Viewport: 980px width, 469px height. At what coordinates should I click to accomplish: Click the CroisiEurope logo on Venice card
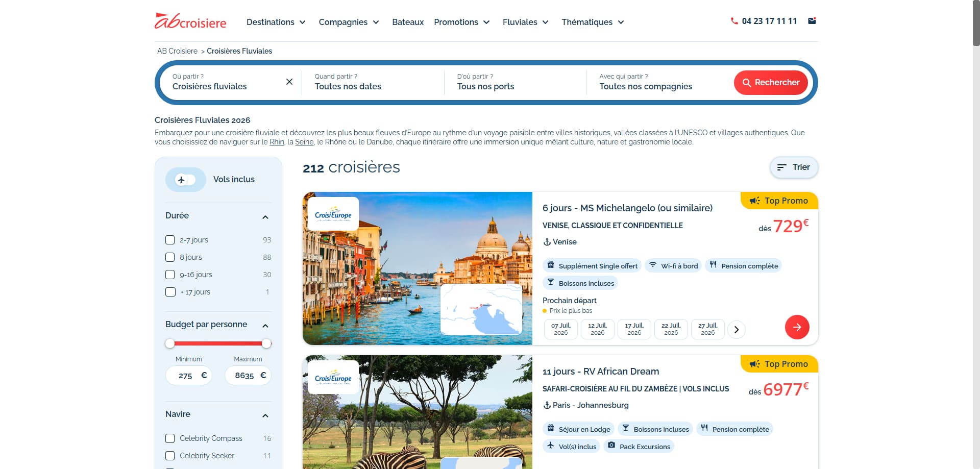pyautogui.click(x=333, y=214)
